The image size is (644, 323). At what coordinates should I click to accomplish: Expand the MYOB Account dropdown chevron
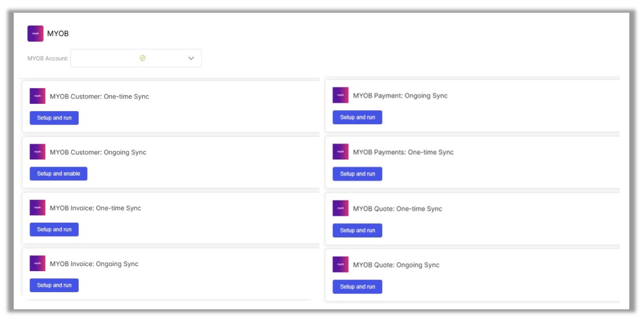click(x=191, y=58)
